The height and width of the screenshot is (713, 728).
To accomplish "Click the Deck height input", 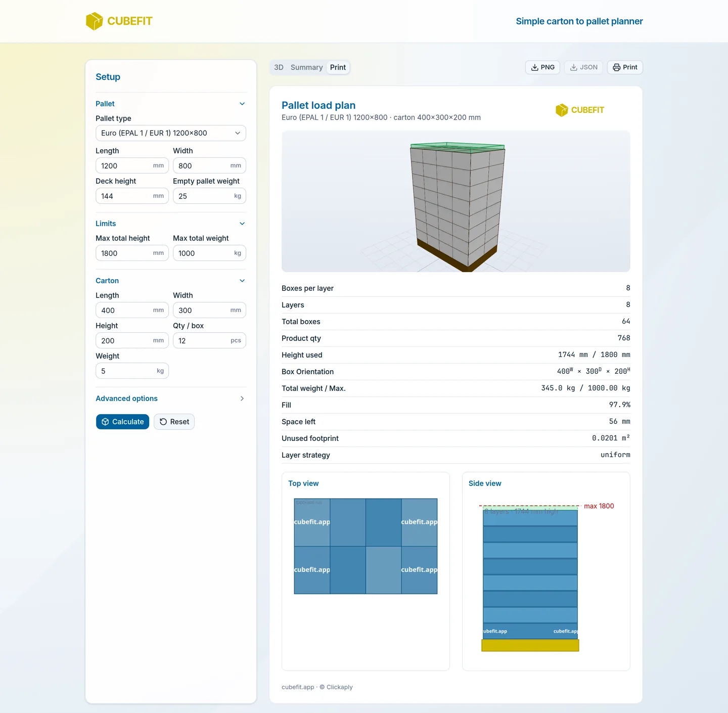I will point(132,196).
